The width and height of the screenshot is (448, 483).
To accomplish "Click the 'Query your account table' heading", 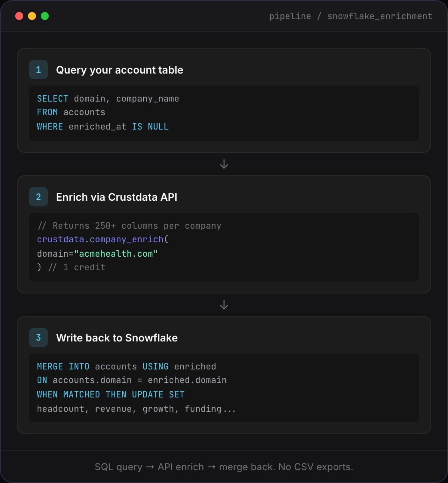I will pyautogui.click(x=120, y=70).
